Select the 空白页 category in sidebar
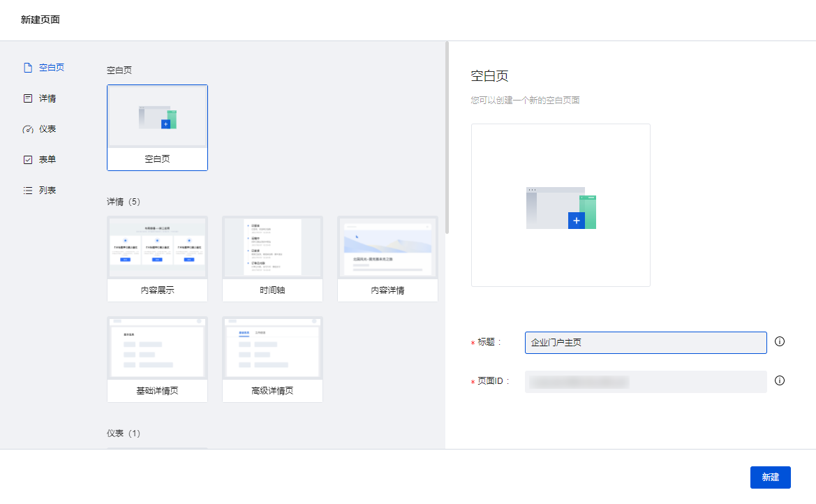 click(x=44, y=68)
